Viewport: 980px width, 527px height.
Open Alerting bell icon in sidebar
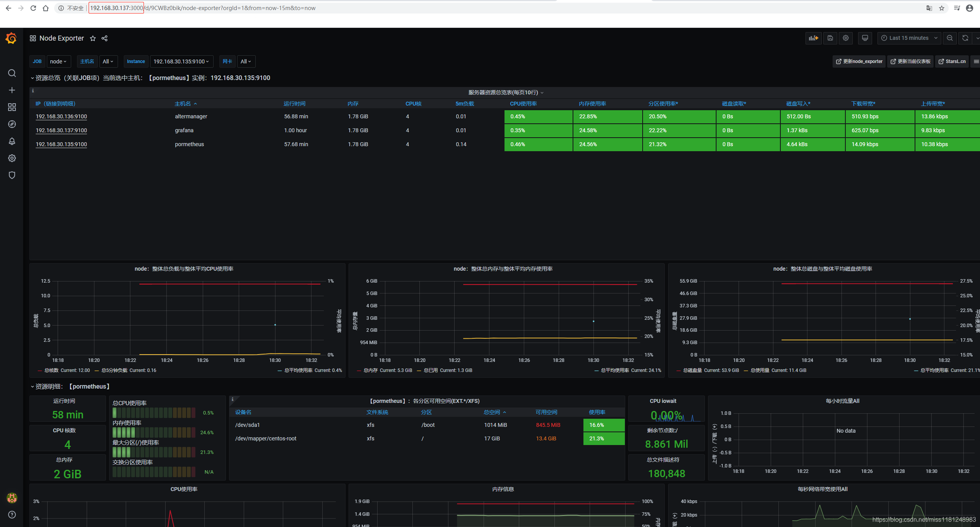pyautogui.click(x=12, y=141)
